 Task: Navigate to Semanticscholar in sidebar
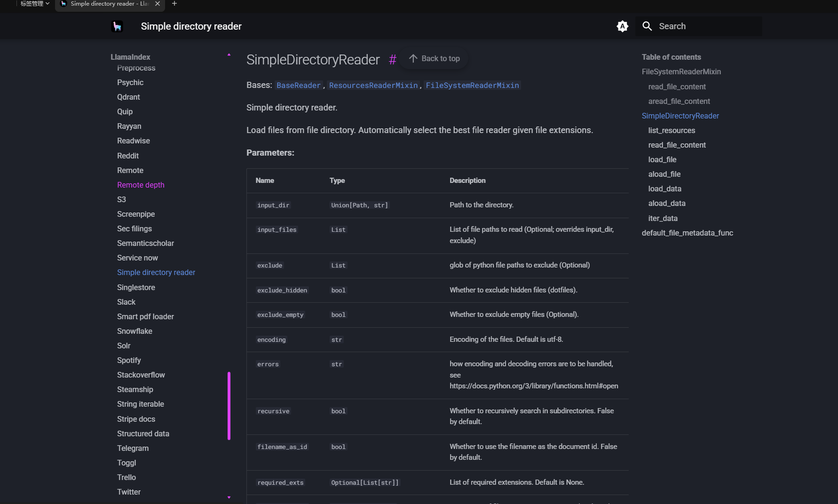click(145, 243)
